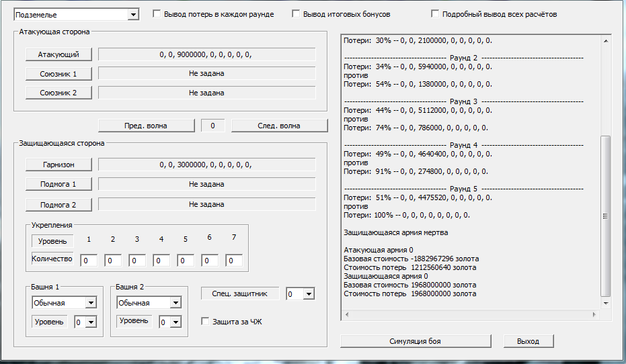626x364 pixels.
Task: Enable Вывод потерь в каждом раунде checkbox
Action: [x=157, y=13]
